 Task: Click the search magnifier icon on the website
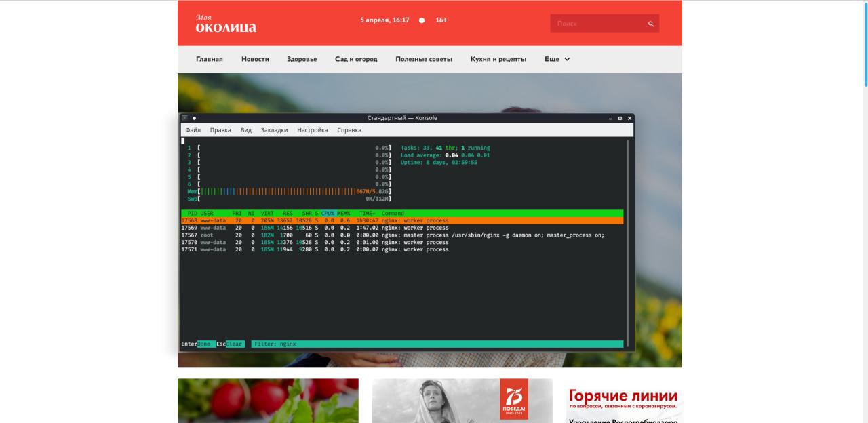(651, 24)
